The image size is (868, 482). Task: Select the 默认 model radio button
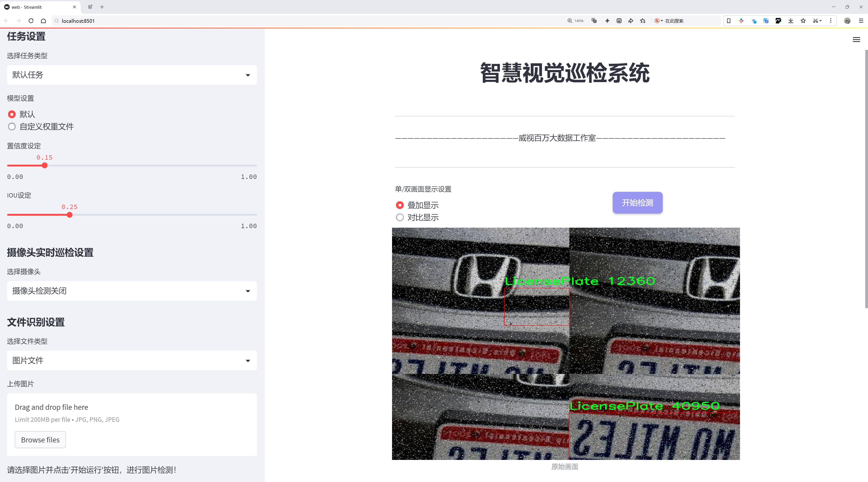[x=12, y=114]
